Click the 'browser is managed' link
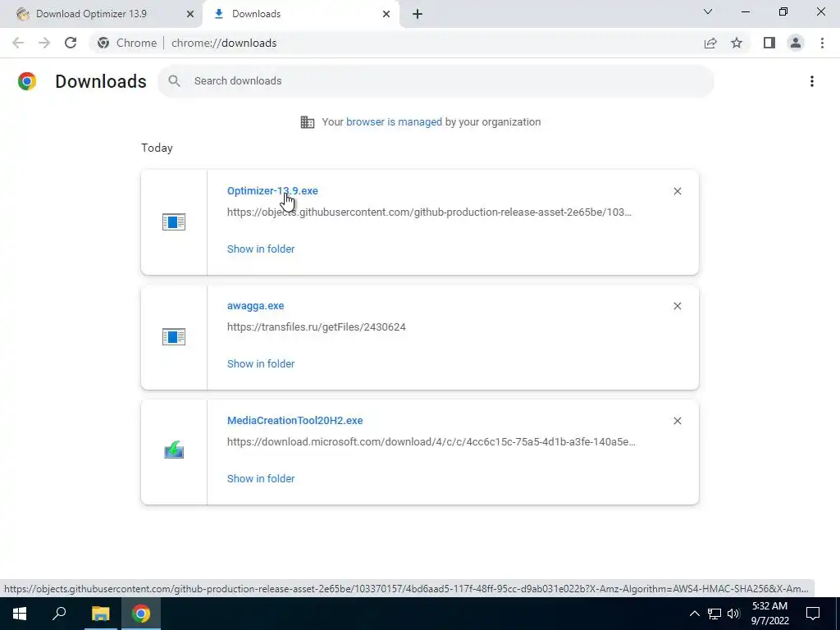 (x=394, y=122)
